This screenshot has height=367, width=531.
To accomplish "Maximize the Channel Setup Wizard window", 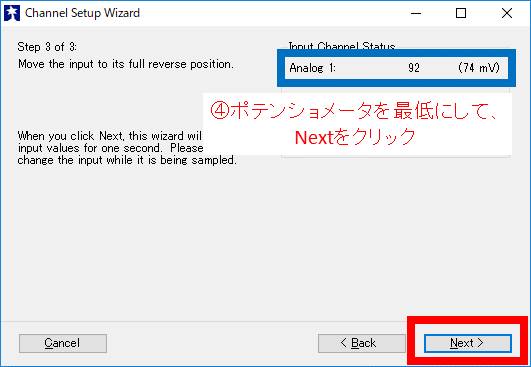I will [x=461, y=13].
